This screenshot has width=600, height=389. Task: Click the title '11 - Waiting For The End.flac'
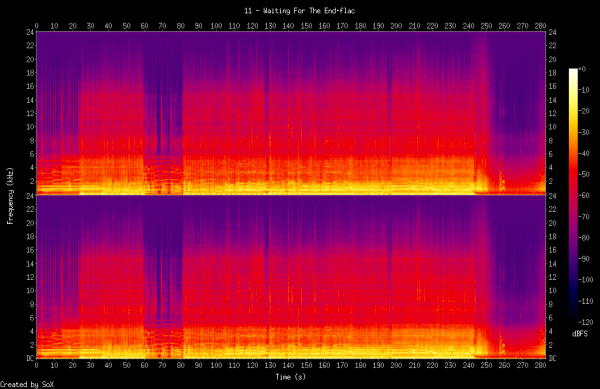[300, 11]
